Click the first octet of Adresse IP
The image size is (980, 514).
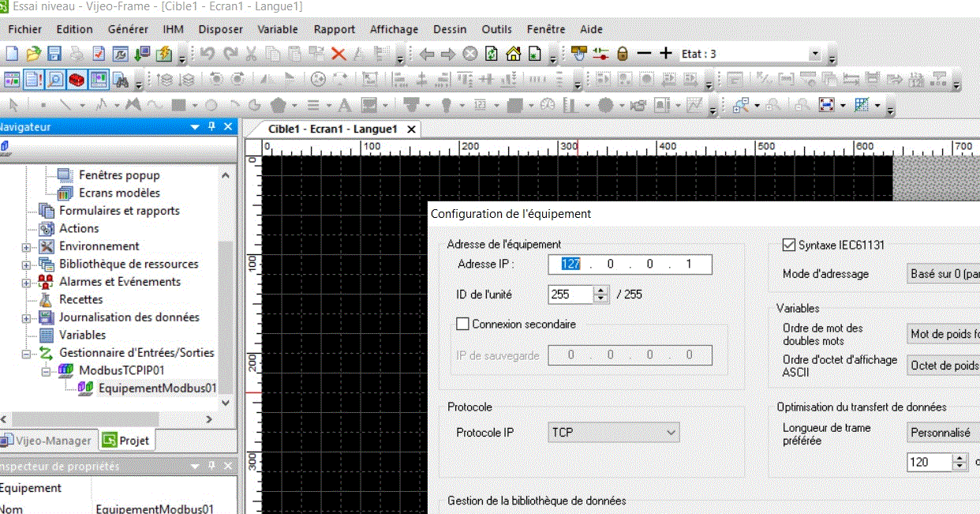click(570, 264)
